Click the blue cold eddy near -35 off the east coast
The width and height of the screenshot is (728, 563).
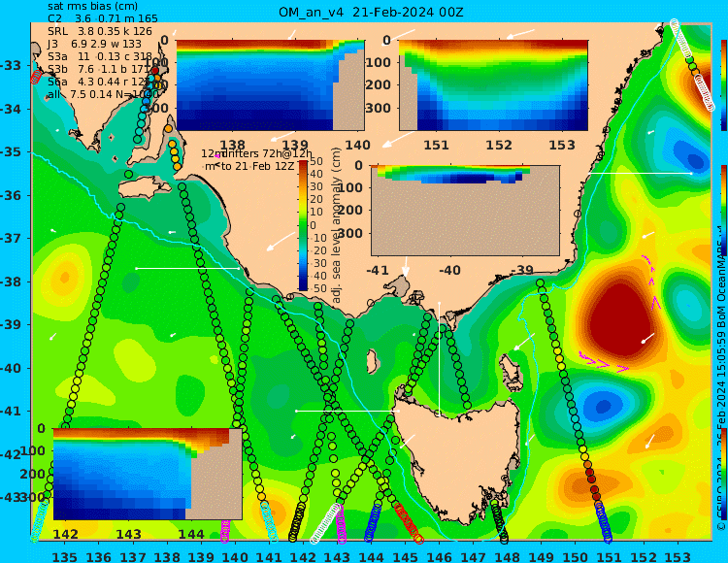pos(695,160)
